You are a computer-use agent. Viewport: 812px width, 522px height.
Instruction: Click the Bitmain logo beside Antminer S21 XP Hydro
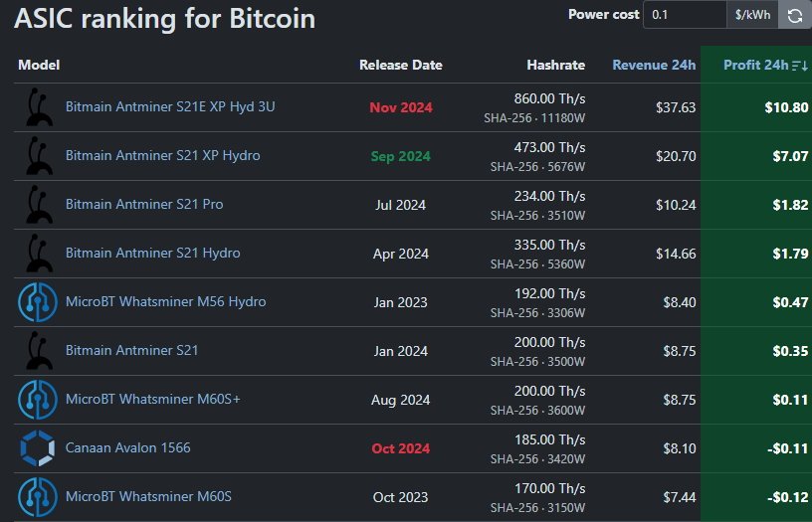tap(39, 156)
